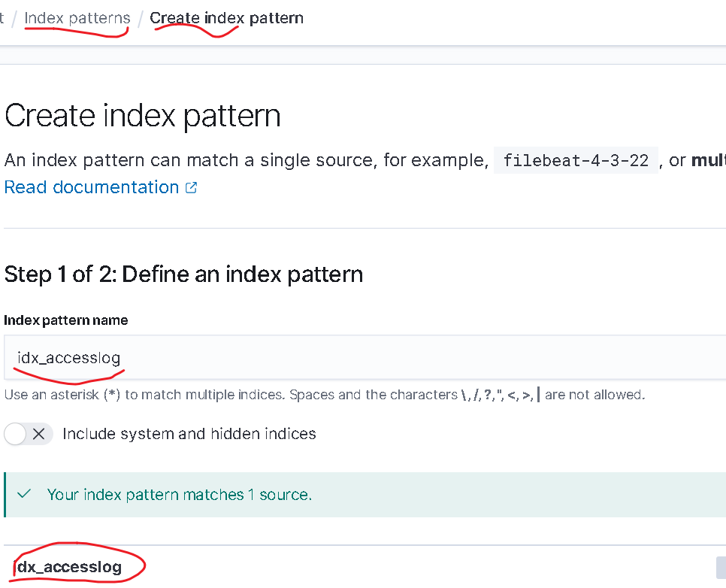
Task: Click the truncated breadcrumb at the far left
Action: (x=2, y=18)
